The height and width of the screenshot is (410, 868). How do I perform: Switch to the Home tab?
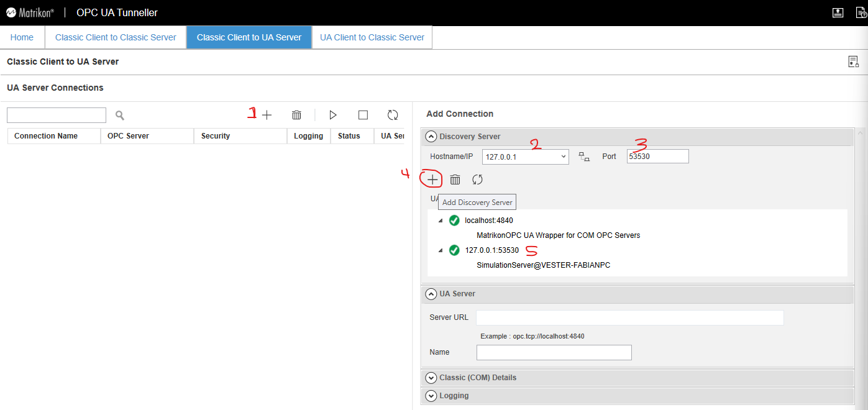point(22,37)
